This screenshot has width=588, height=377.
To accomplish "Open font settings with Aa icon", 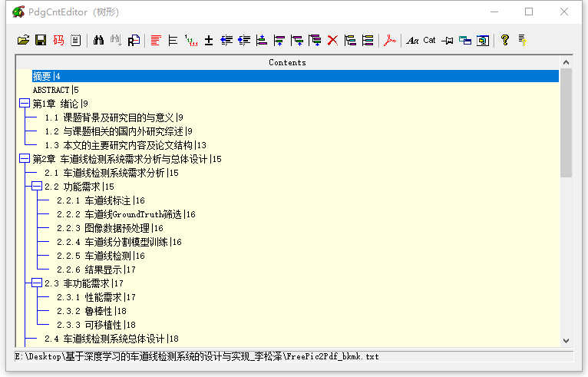I will click(412, 40).
